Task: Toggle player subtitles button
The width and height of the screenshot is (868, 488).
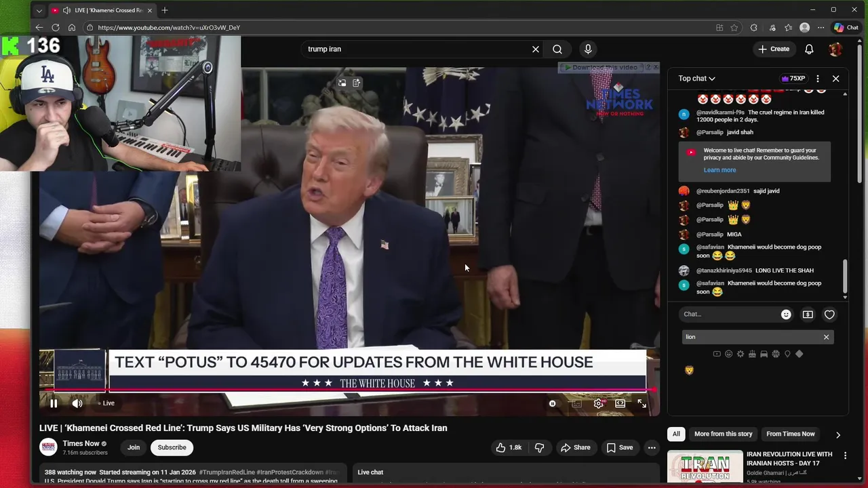Action: pyautogui.click(x=576, y=403)
